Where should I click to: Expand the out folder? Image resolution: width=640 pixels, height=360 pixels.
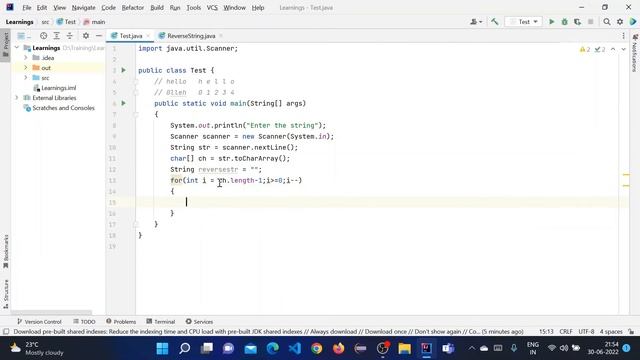26,67
